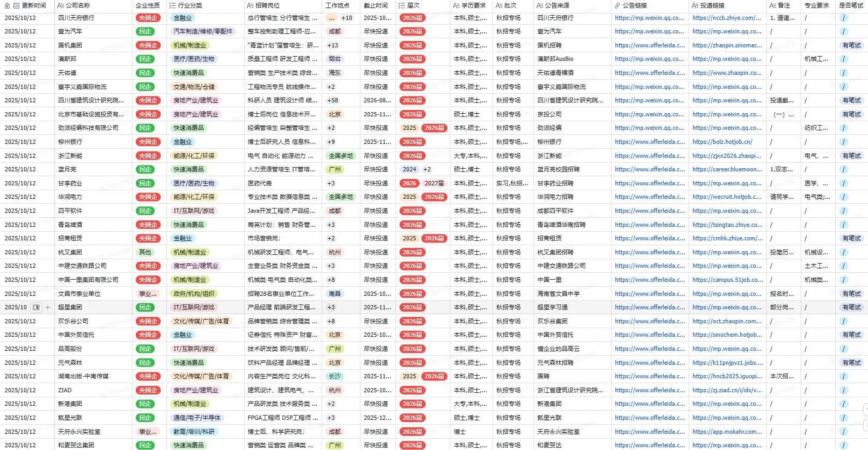This screenshot has width=868, height=450.
Task: Select the 医药代表 position cell for 甘李药业
Action: point(283,183)
